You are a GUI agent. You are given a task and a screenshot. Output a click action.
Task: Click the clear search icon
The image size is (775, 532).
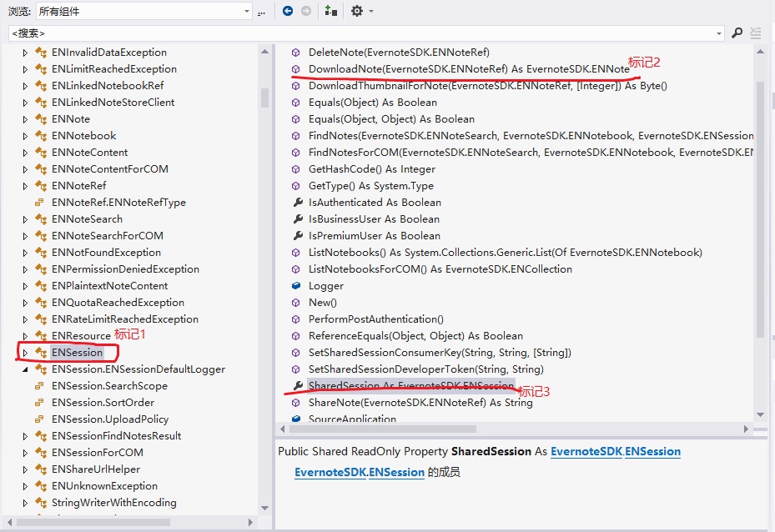click(x=755, y=33)
